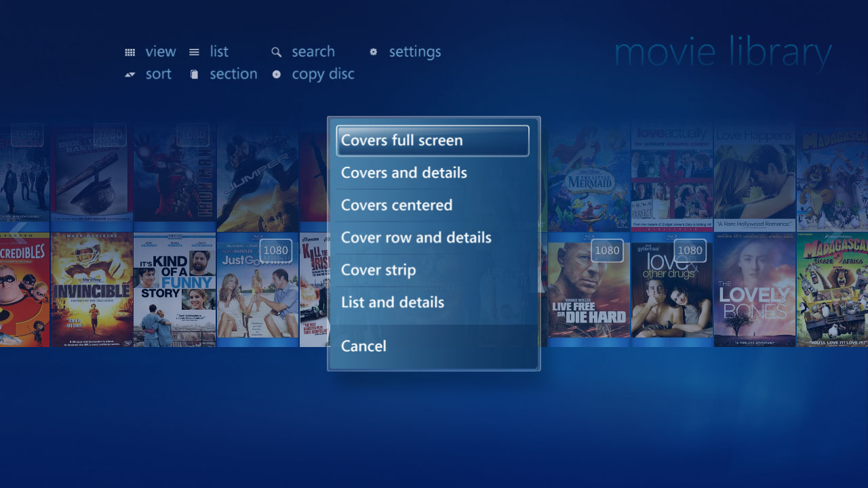Select The Little Mermaid cover
Image resolution: width=868 pixels, height=488 pixels.
tap(589, 176)
